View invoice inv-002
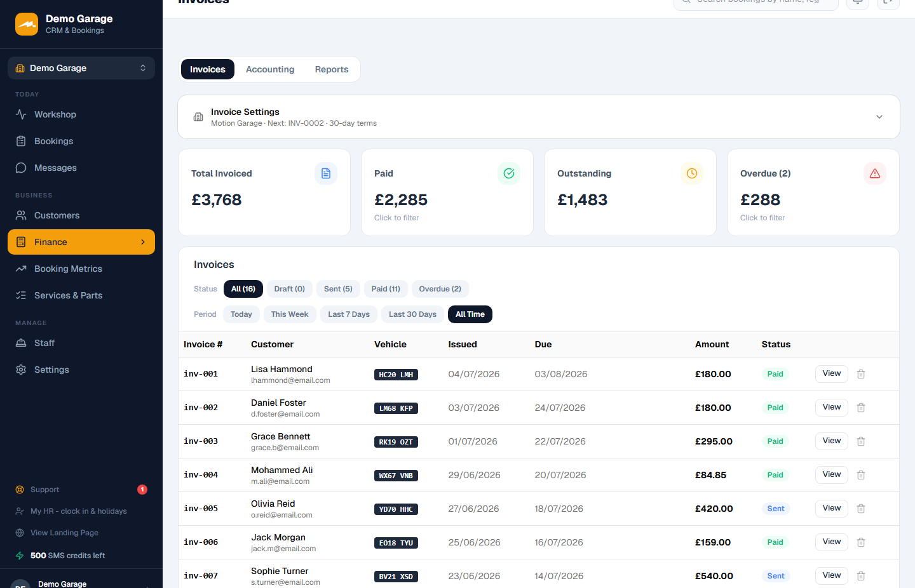The image size is (915, 588). coord(832,408)
